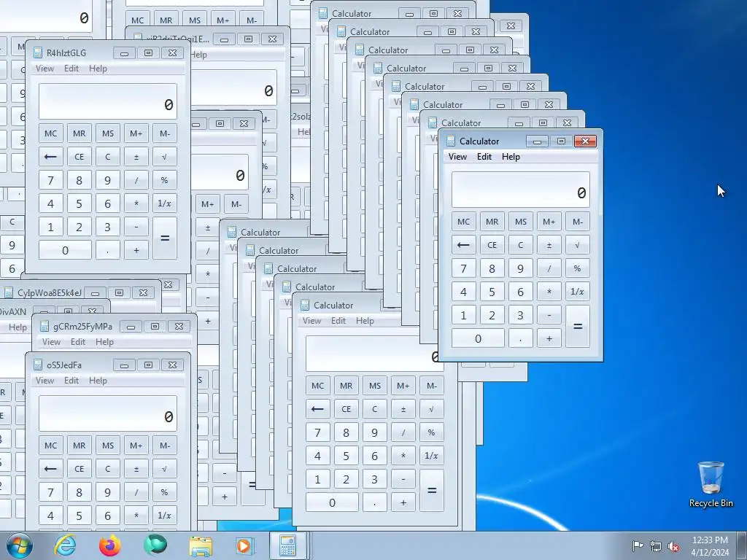Click square root key in bottom-center Calculator window
747x560 pixels.
pos(431,409)
